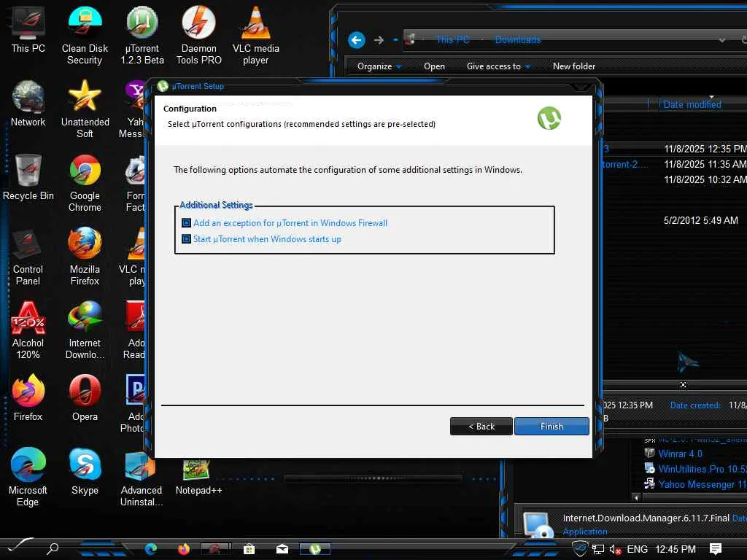The width and height of the screenshot is (747, 560).
Task: Open security shield icon in system tray
Action: 580,548
